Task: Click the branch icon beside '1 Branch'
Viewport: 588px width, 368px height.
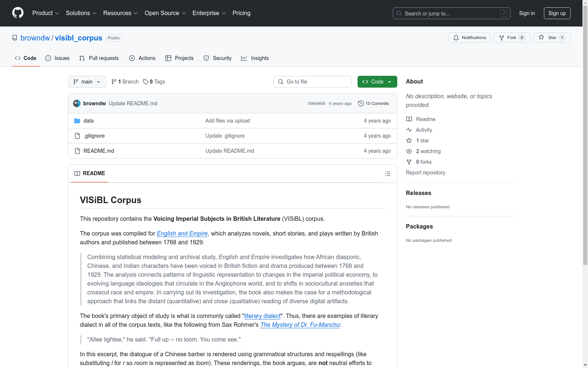Action: tap(114, 82)
